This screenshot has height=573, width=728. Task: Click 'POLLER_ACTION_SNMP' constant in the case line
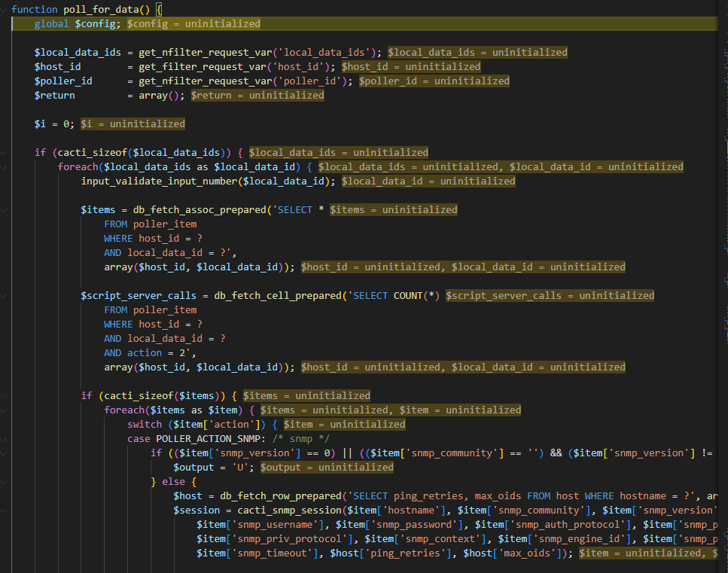click(x=208, y=439)
